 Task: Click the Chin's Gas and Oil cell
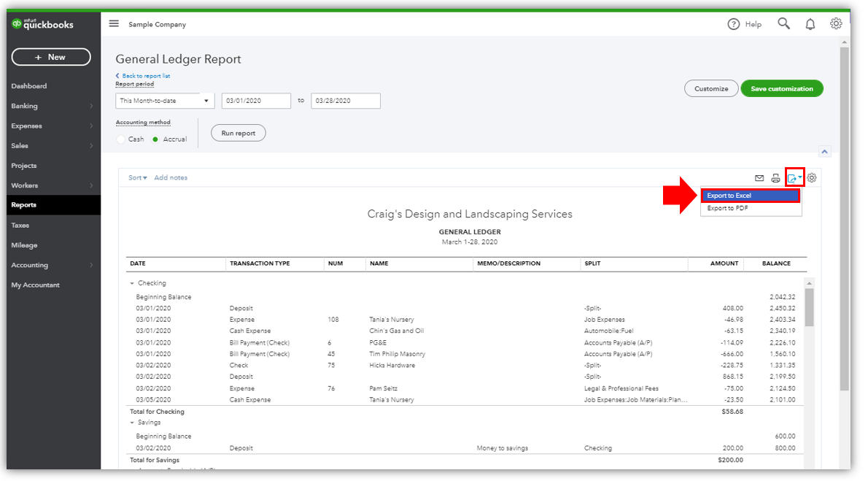click(x=397, y=331)
